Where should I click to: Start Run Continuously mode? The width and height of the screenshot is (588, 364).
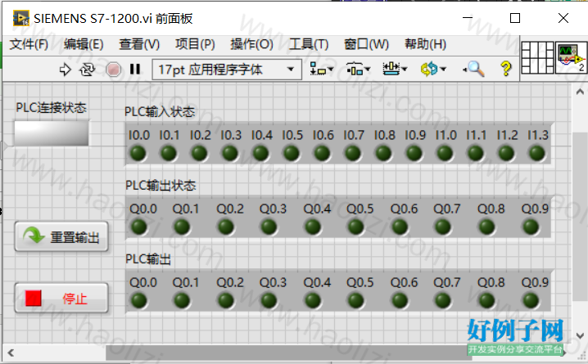87,70
